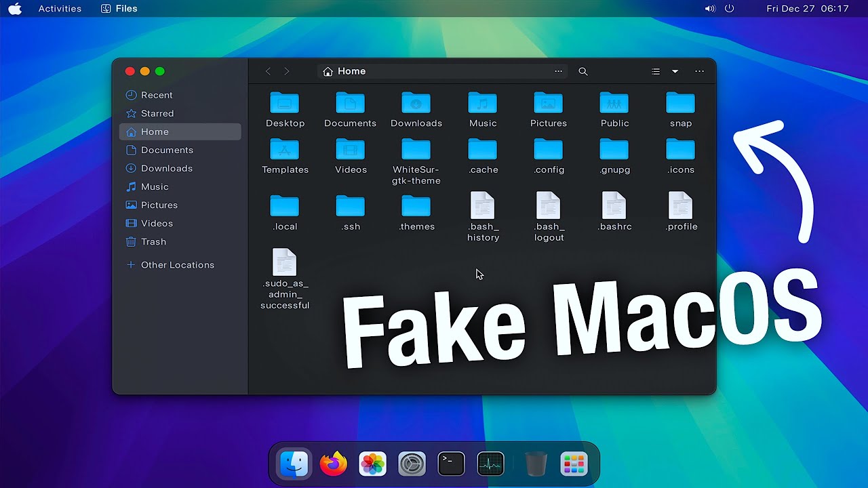The height and width of the screenshot is (488, 868).
Task: Go forward with the right arrow
Action: pos(287,71)
